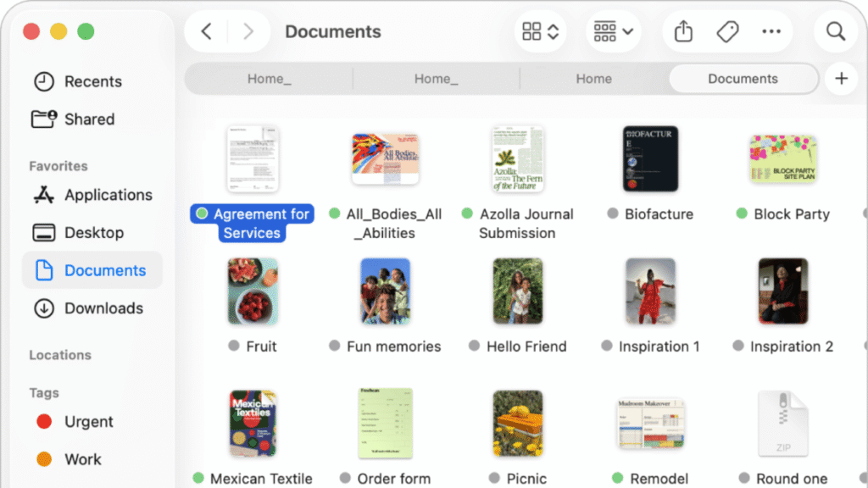Viewport: 868px width, 488px height.
Task: Open Downloads in the sidebar
Action: 92,308
